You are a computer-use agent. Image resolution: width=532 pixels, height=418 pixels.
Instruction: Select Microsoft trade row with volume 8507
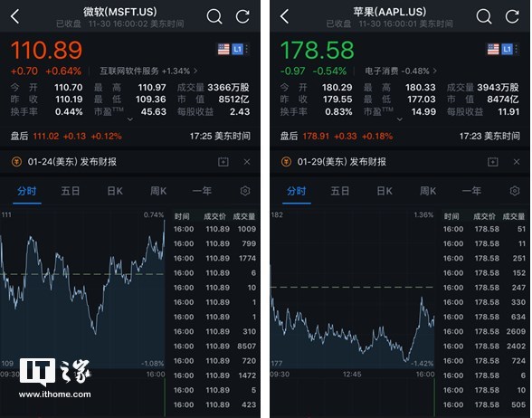click(215, 346)
